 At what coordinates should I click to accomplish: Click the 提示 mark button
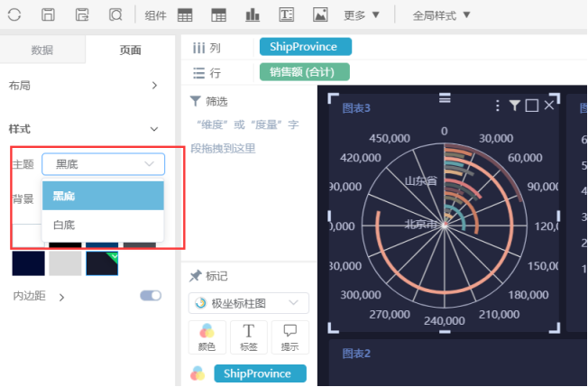click(289, 337)
